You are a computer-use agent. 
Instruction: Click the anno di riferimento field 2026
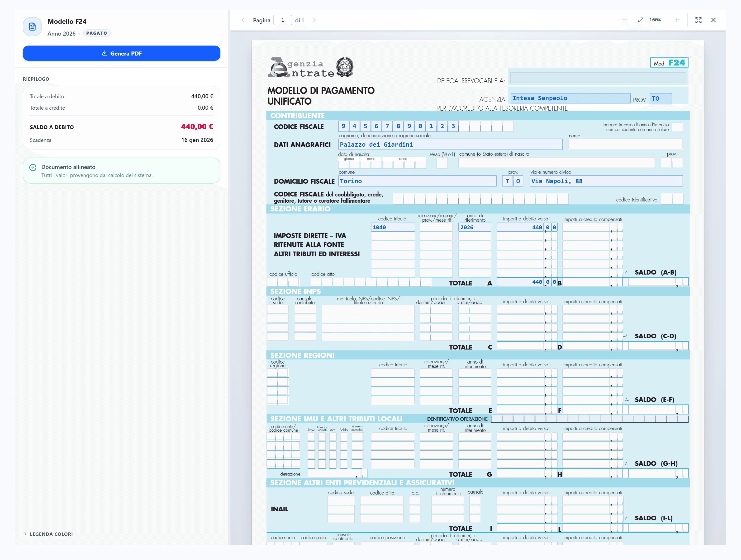tap(474, 227)
